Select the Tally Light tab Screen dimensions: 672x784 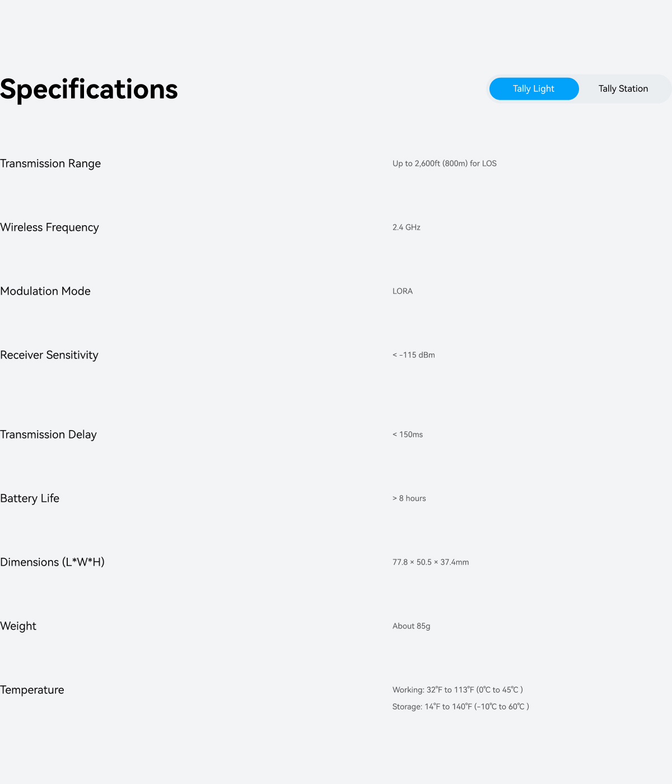pos(534,88)
